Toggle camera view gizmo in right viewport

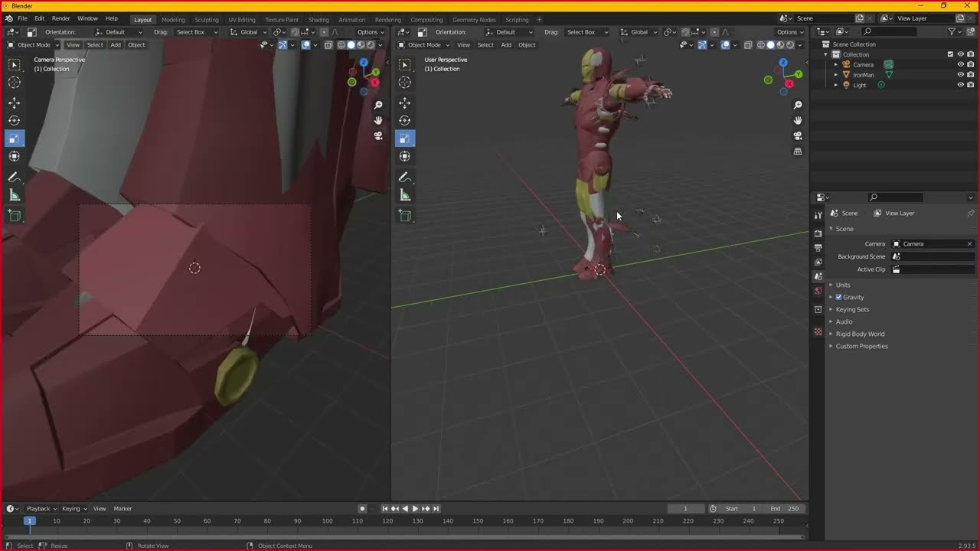798,135
